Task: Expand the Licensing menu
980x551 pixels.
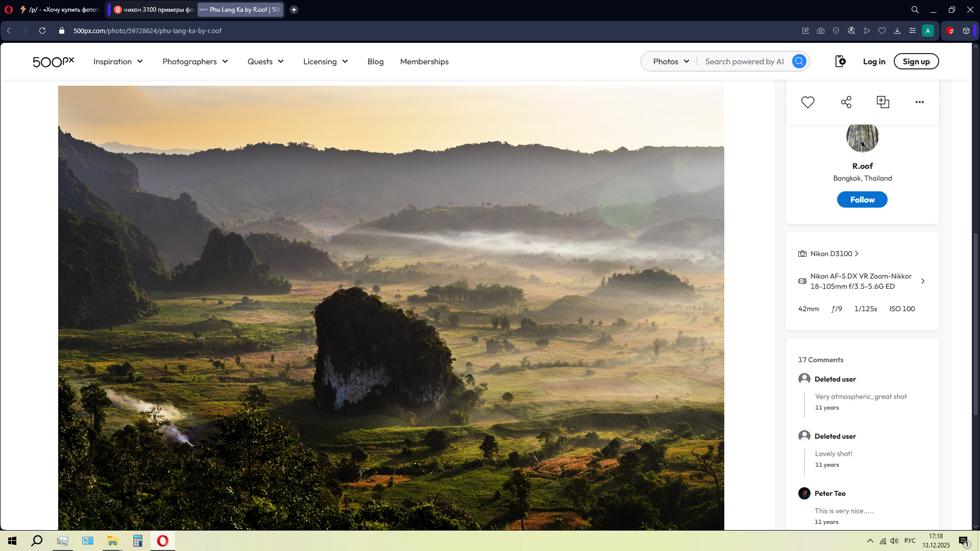Action: (325, 61)
